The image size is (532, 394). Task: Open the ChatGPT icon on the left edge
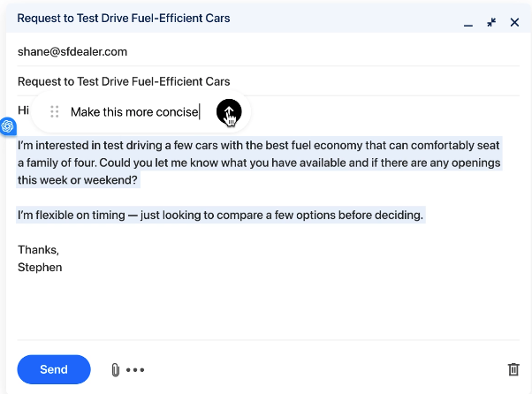pyautogui.click(x=7, y=126)
